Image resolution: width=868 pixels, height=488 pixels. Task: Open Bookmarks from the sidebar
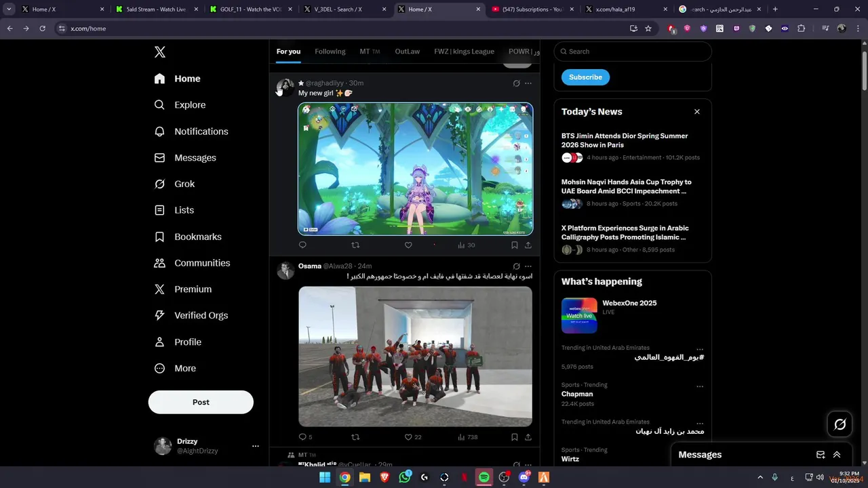point(188,237)
